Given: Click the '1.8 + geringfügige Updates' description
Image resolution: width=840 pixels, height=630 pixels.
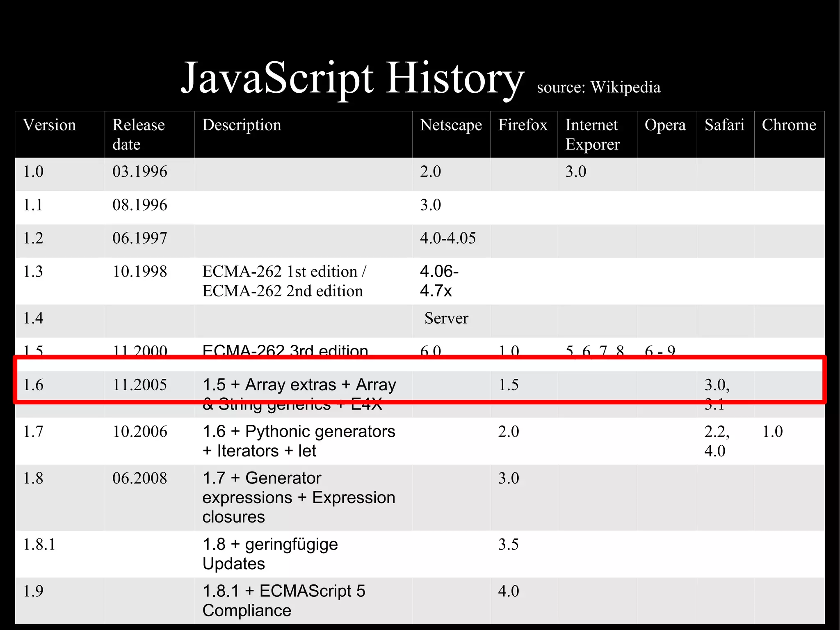Looking at the screenshot, I should point(270,554).
